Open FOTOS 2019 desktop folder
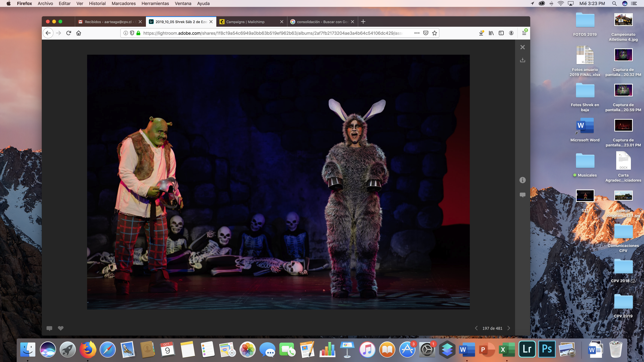This screenshot has width=644, height=362. click(x=585, y=25)
